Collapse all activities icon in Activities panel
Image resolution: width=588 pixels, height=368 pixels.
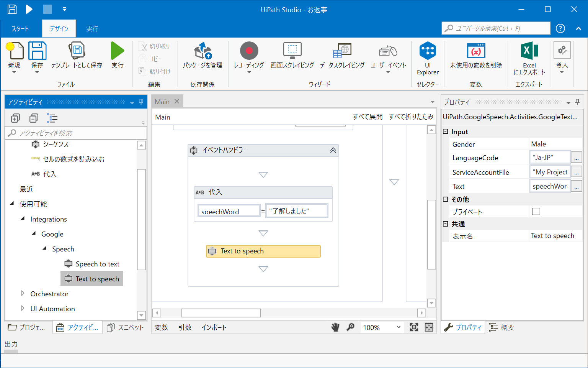click(x=34, y=118)
